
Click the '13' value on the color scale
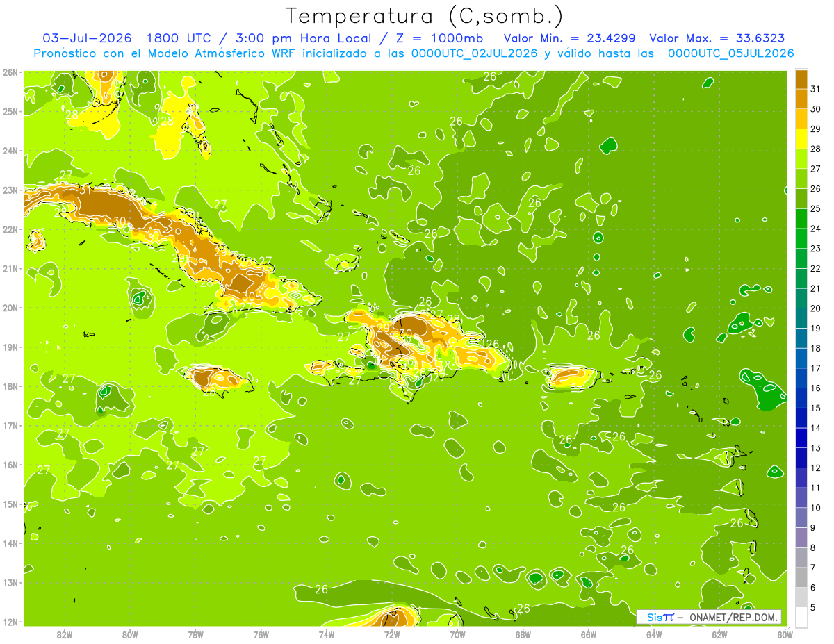click(x=816, y=448)
